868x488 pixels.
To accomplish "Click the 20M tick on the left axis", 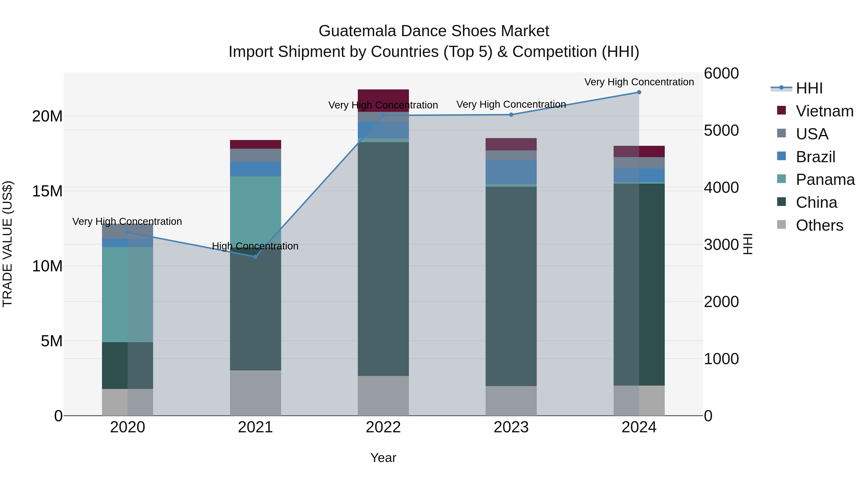I will (47, 116).
